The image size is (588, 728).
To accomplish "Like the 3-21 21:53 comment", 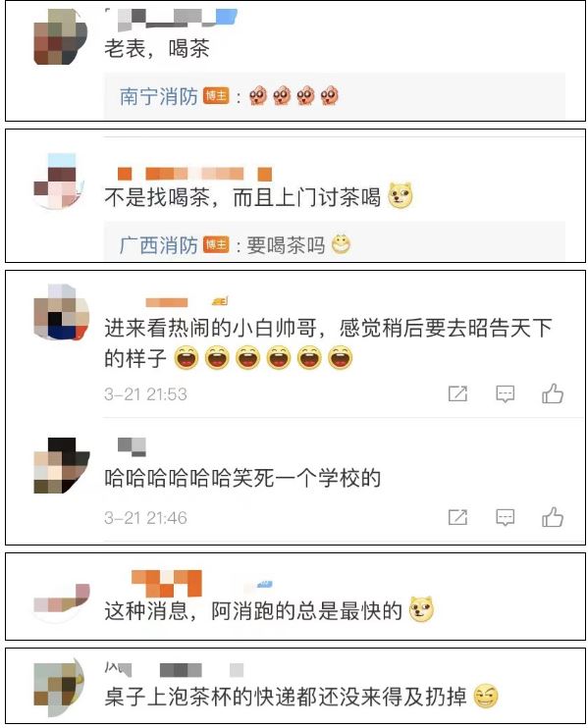I will coord(553,394).
